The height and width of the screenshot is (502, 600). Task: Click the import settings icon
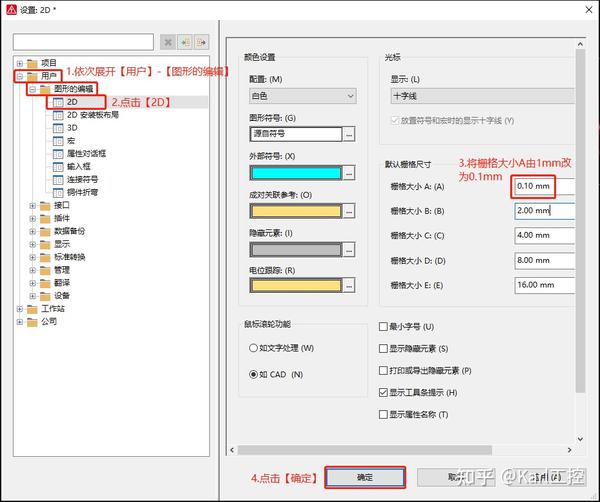(185, 42)
